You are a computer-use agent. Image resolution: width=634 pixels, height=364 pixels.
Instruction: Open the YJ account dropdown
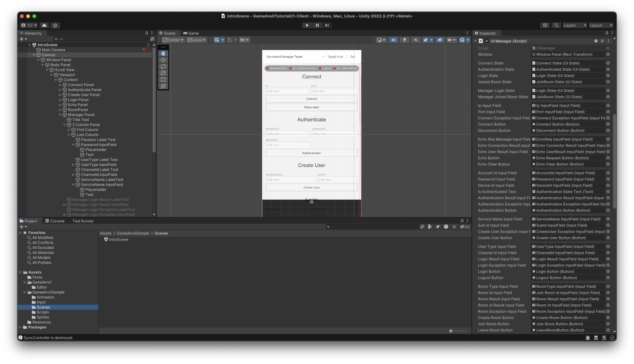[29, 25]
